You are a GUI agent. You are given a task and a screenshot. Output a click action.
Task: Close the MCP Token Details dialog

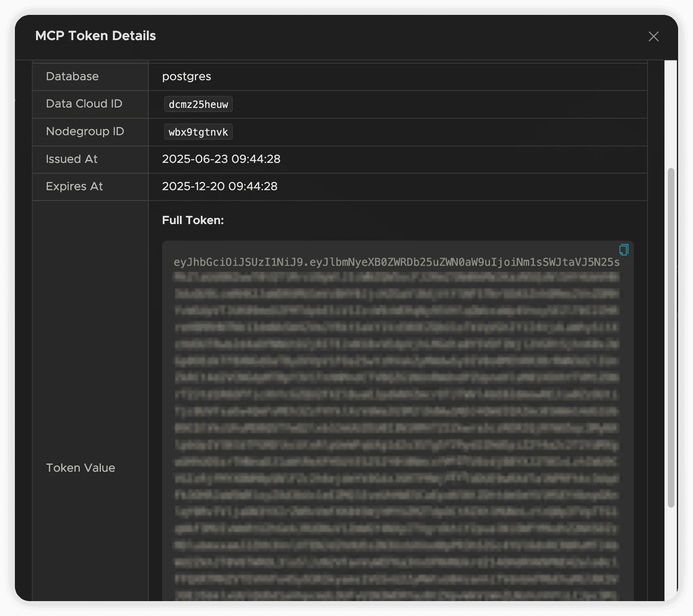pyautogui.click(x=653, y=36)
